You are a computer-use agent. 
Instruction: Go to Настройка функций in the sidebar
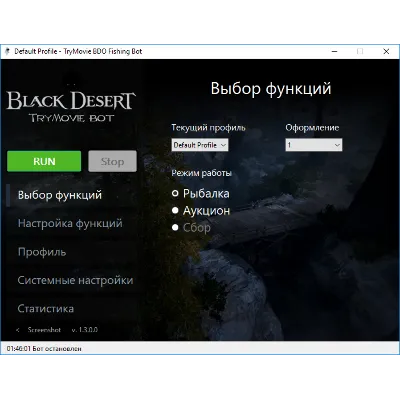click(x=70, y=223)
